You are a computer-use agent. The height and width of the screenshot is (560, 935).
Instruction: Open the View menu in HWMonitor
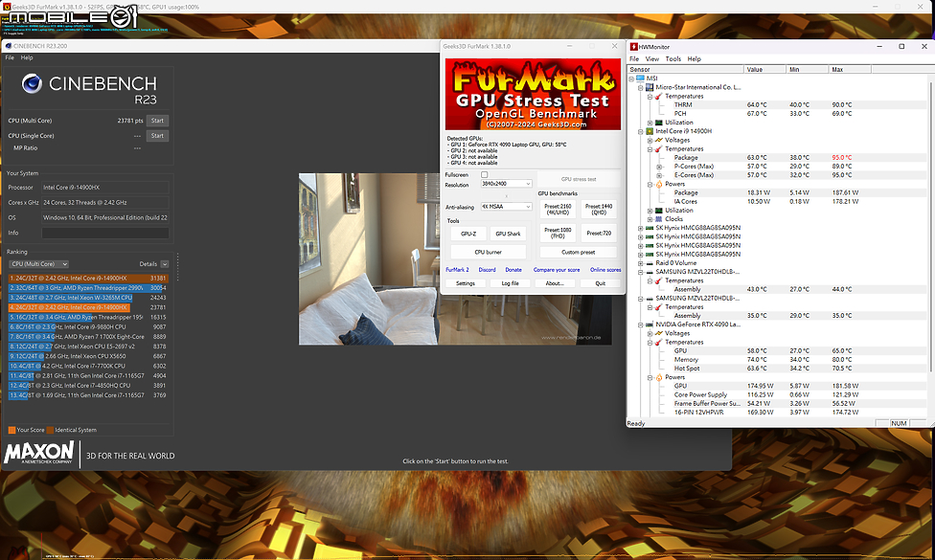point(652,59)
